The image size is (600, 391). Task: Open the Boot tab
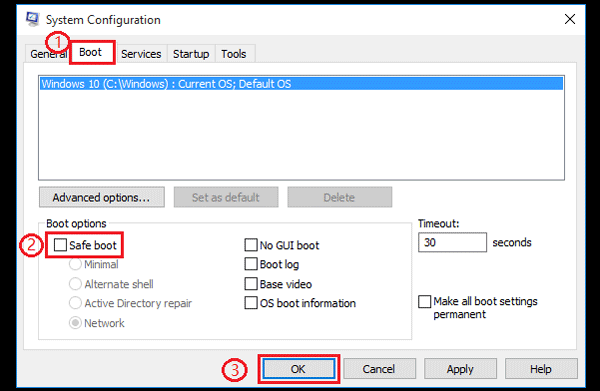[x=91, y=52]
